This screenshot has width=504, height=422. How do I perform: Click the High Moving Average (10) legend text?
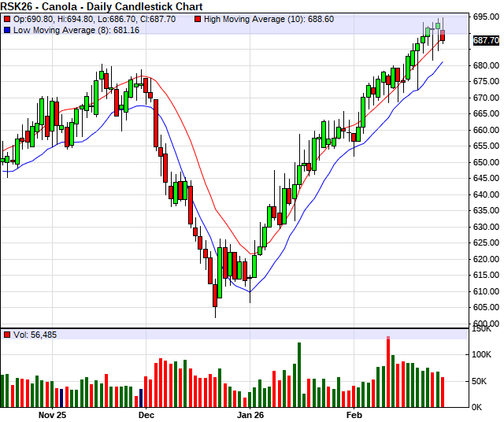[263, 18]
